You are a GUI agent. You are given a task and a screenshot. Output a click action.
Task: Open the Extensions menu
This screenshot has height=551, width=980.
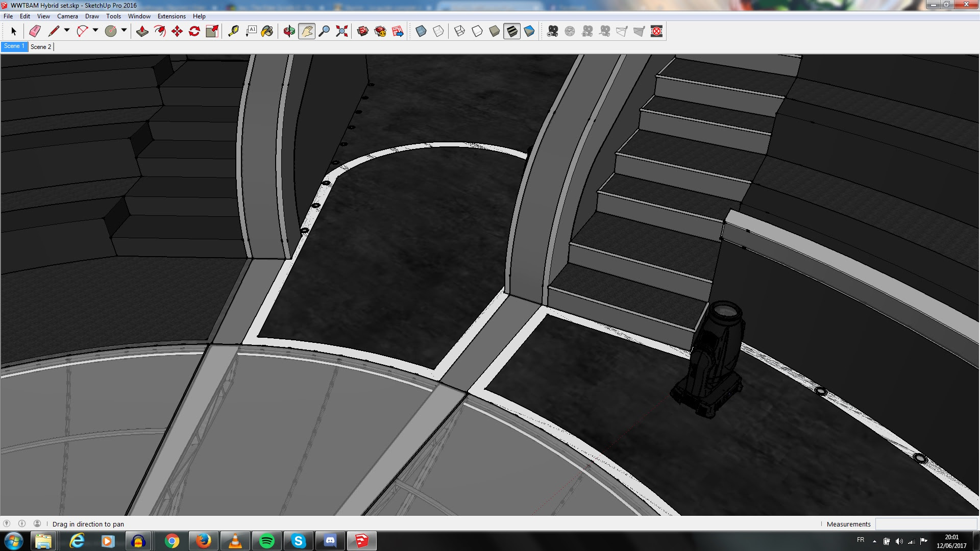pyautogui.click(x=171, y=16)
